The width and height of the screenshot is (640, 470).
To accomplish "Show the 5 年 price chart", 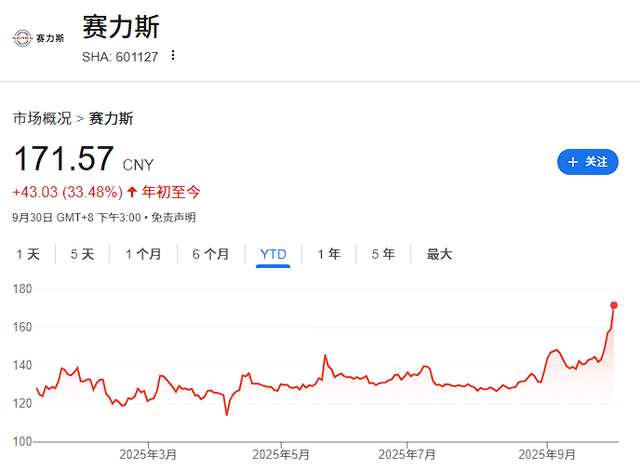I will (383, 254).
